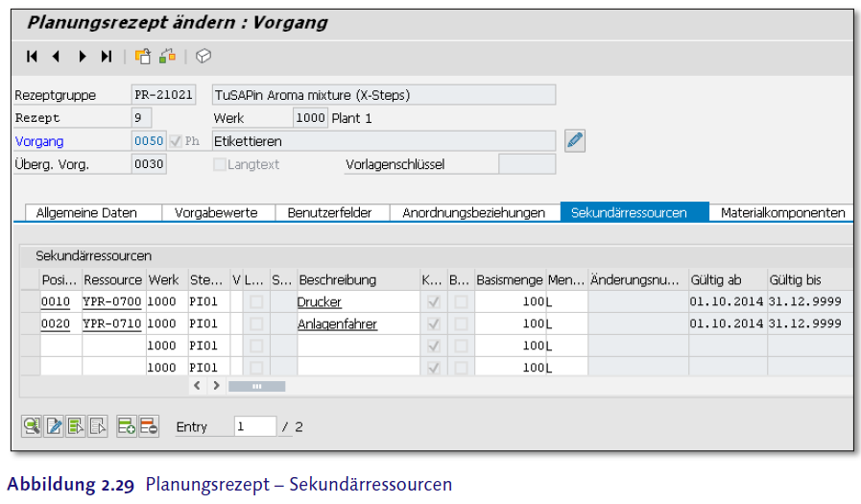Screen dimensions: 861x504
Task: Click the magnifier details icon below the table
Action: pyautogui.click(x=32, y=426)
